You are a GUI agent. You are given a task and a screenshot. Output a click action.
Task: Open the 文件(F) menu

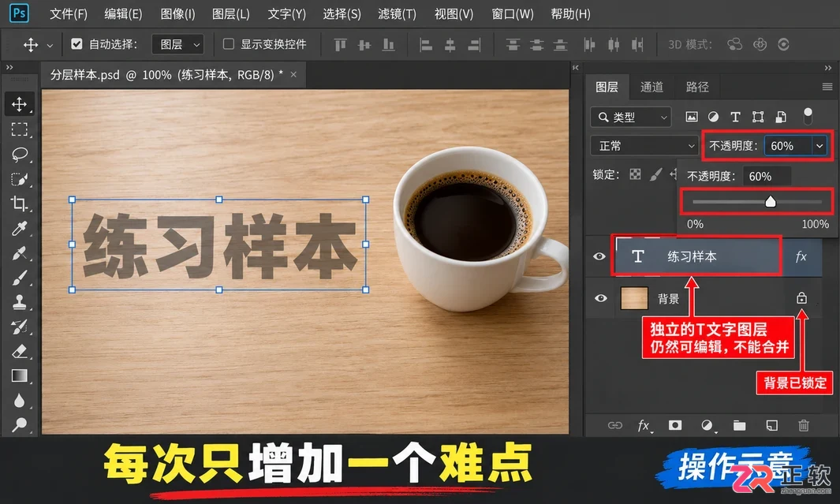click(x=69, y=14)
